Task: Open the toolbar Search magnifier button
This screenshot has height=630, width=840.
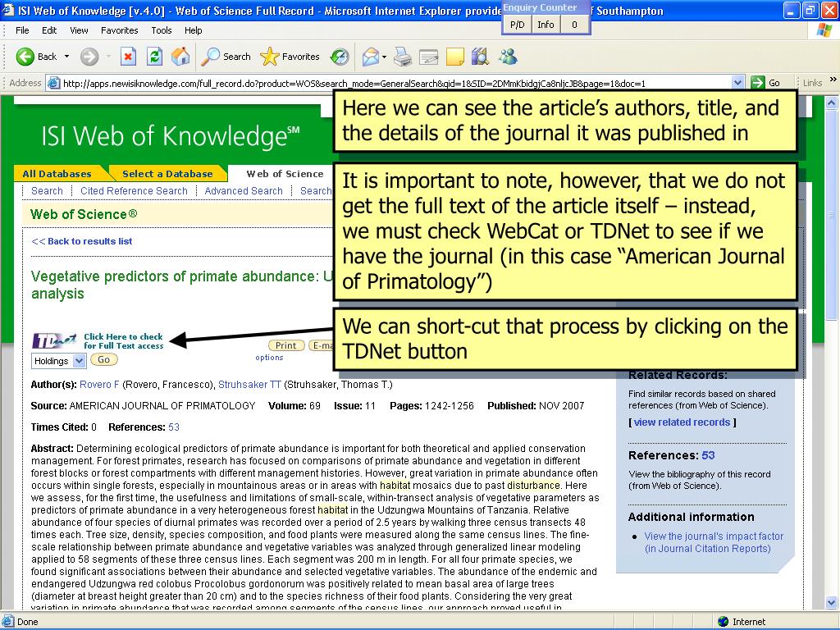Action: [226, 57]
